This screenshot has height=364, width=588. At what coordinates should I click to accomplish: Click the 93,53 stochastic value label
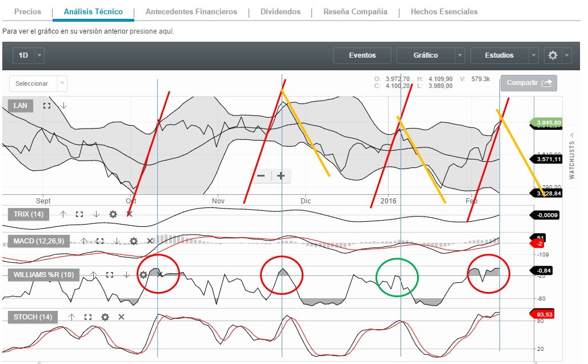click(x=542, y=314)
